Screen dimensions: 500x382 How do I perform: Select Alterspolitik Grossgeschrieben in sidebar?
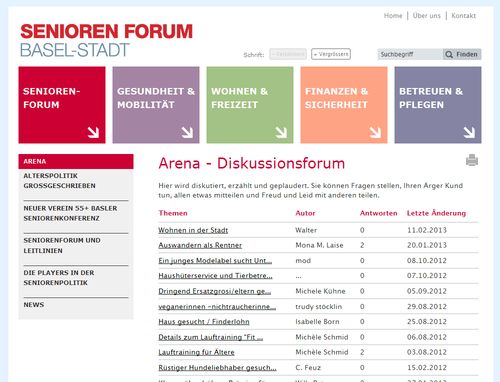59,181
